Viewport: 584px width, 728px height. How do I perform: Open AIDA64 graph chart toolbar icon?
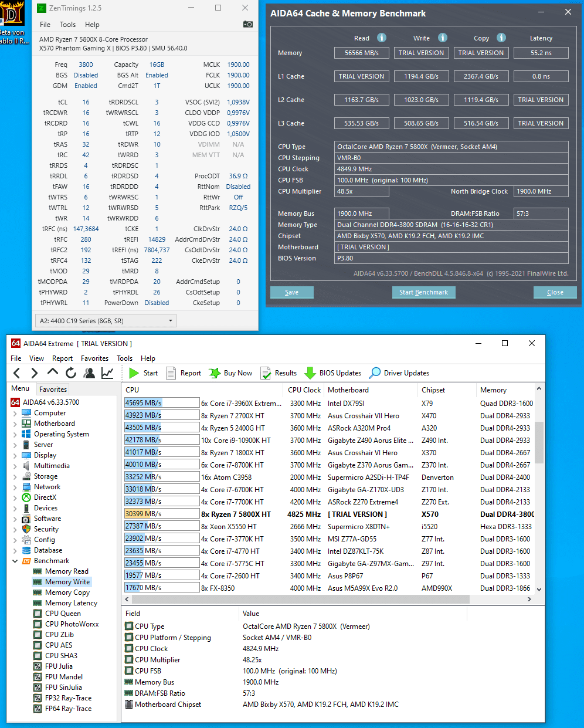point(107,373)
